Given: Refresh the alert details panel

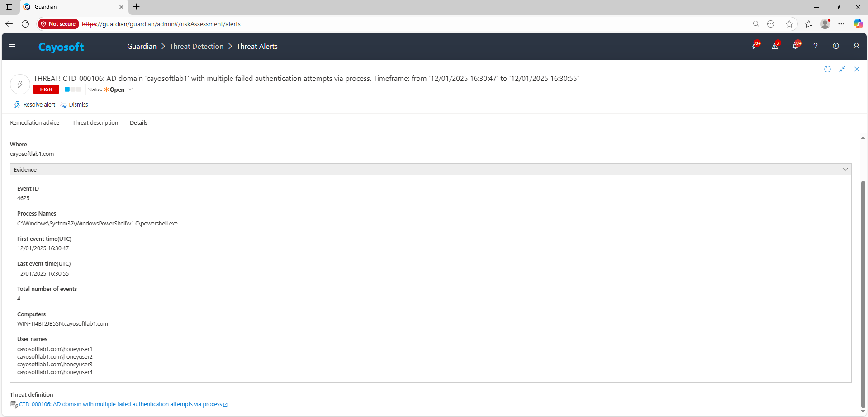Looking at the screenshot, I should coord(827,69).
